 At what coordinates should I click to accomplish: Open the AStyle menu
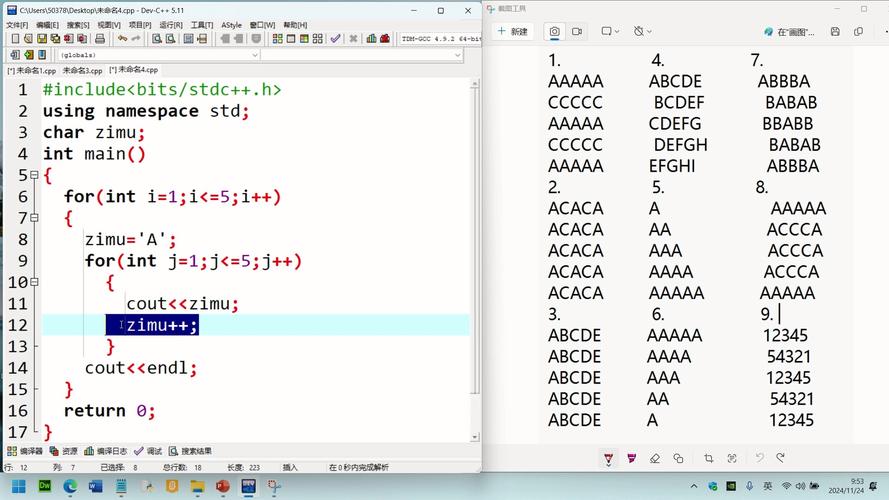point(231,25)
